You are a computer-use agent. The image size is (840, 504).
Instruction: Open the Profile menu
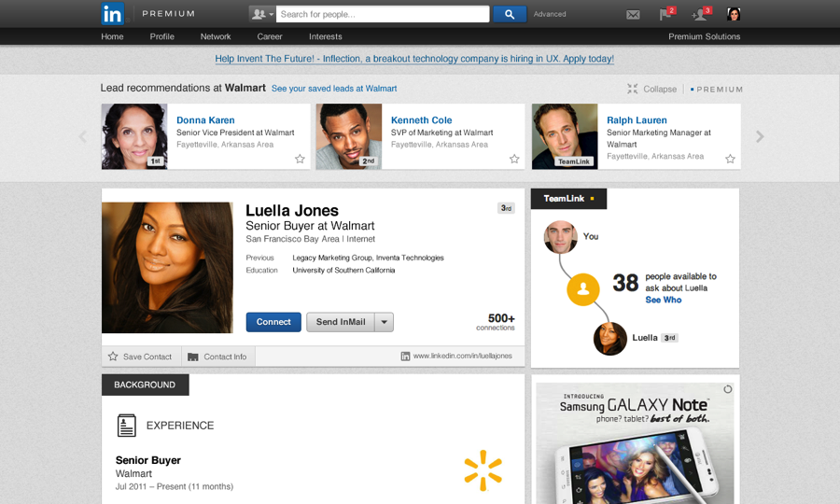tap(161, 36)
